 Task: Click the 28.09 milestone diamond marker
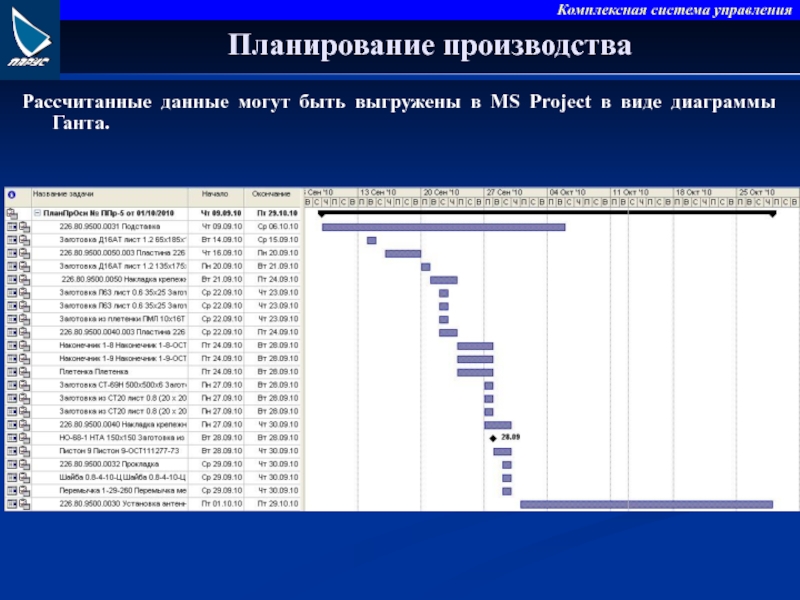(493, 438)
